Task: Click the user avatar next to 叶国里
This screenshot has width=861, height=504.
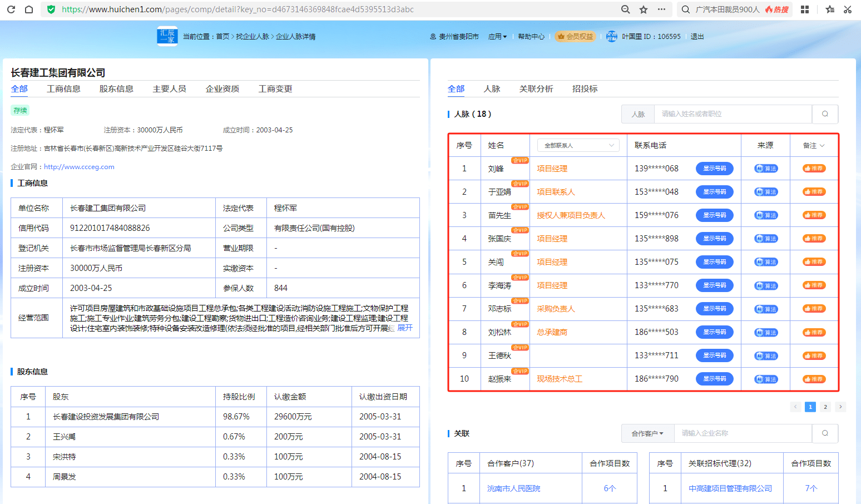Action: tap(612, 36)
